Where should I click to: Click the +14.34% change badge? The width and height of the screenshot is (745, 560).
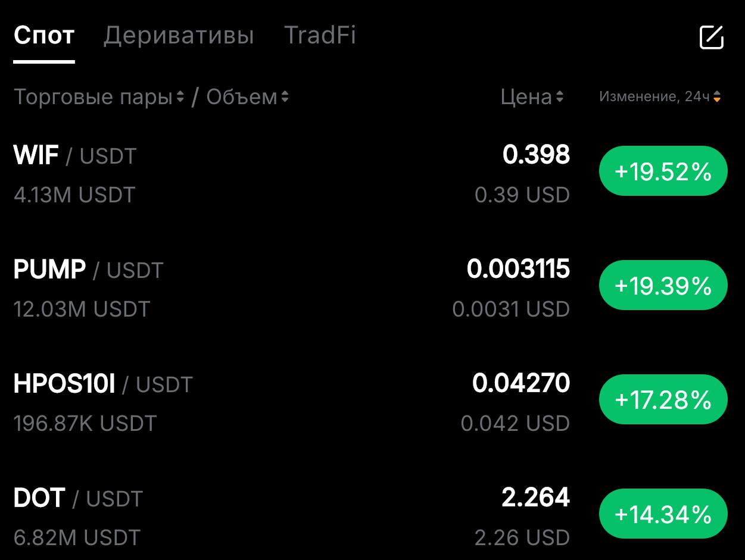click(x=663, y=514)
